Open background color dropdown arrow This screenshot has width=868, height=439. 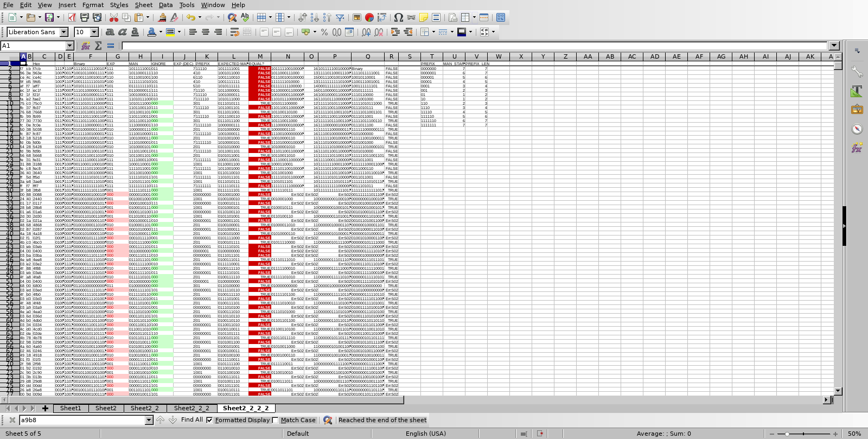(179, 32)
